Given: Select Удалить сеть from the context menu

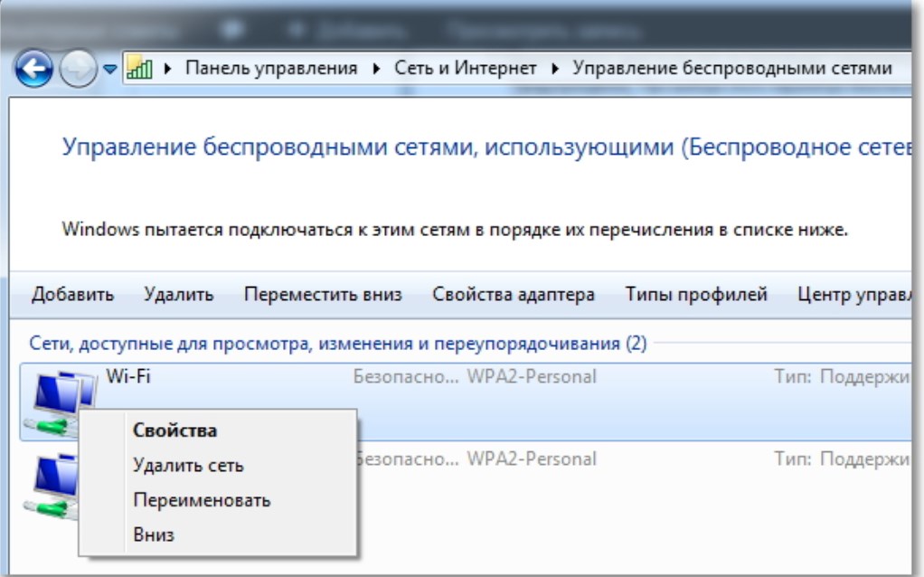Looking at the screenshot, I should point(188,466).
